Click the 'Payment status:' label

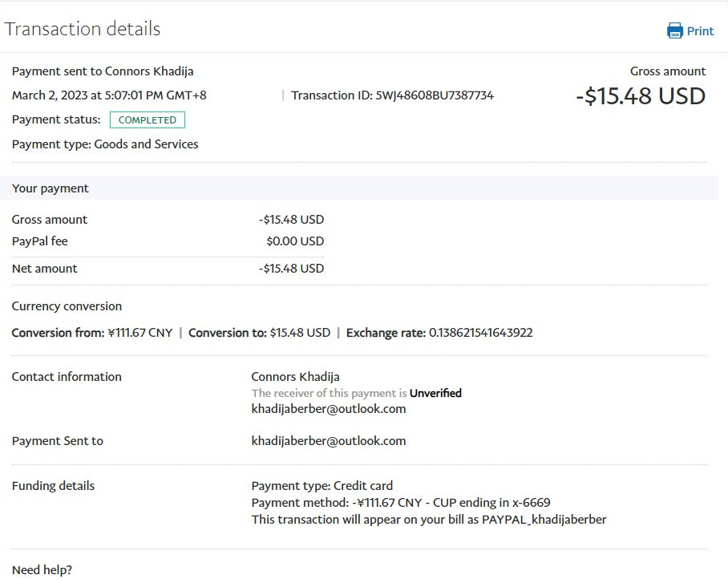coord(56,119)
